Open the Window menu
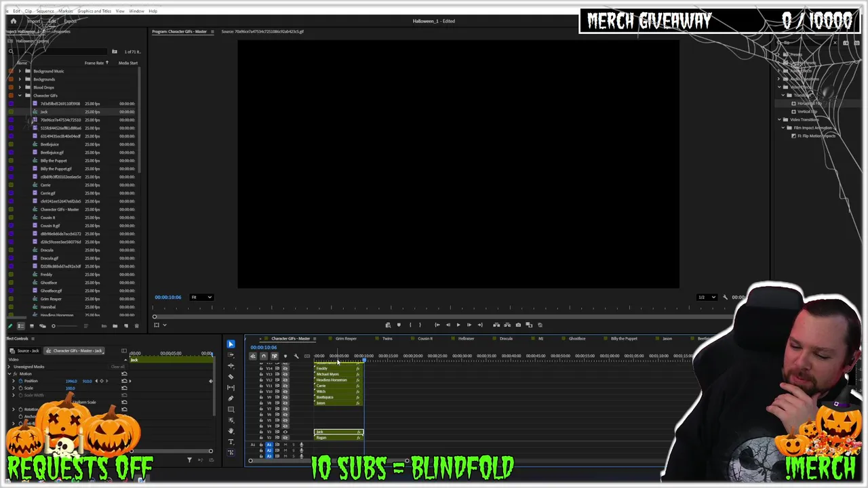 (136, 11)
